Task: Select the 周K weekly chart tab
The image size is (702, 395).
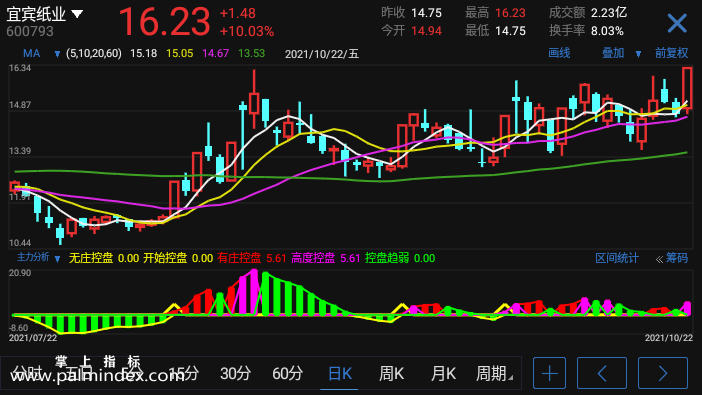Action: 391,373
